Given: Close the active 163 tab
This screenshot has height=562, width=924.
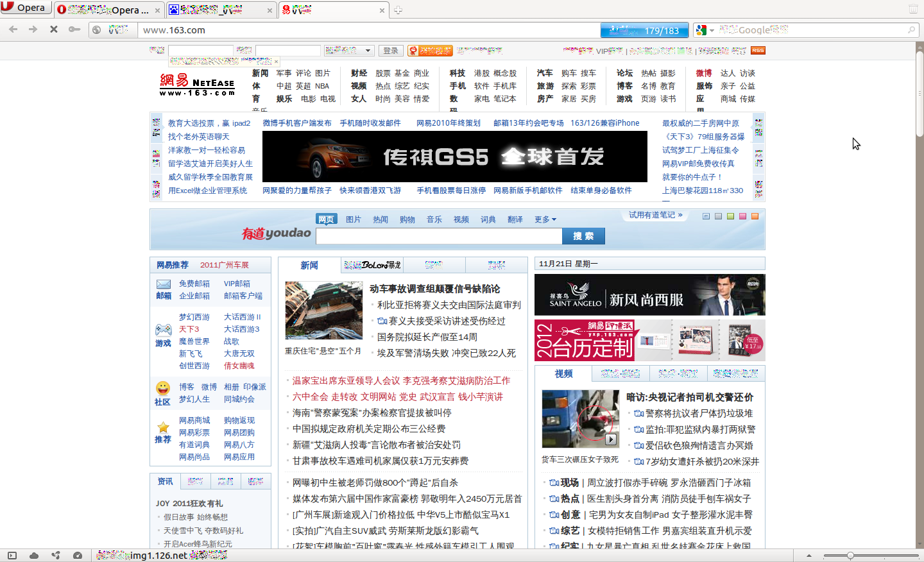Looking at the screenshot, I should (x=382, y=10).
